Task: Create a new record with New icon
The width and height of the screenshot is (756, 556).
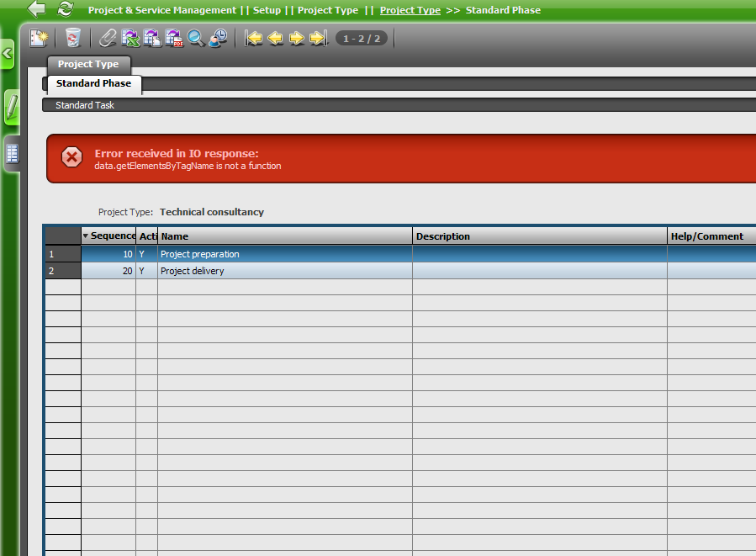Action: click(39, 38)
